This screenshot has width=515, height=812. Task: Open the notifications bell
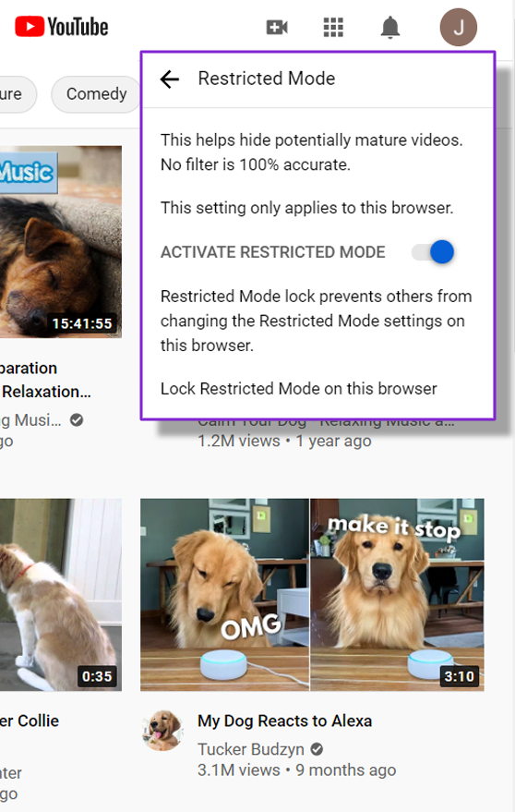[390, 27]
